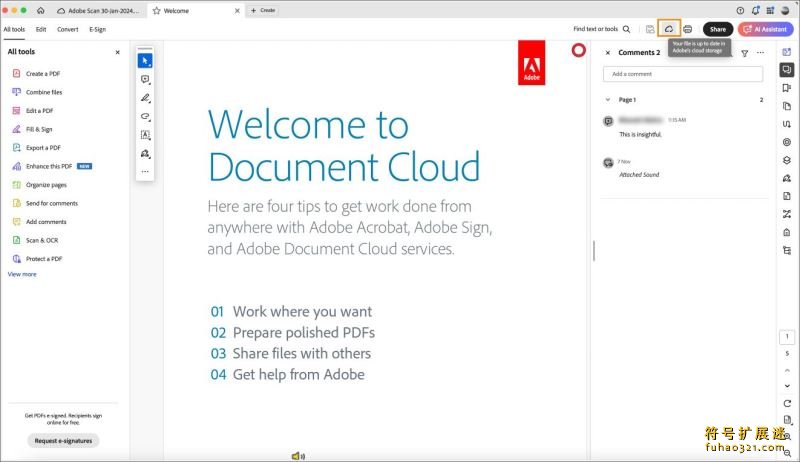This screenshot has height=462, width=800.
Task: Open the apps grid icon
Action: point(770,10)
